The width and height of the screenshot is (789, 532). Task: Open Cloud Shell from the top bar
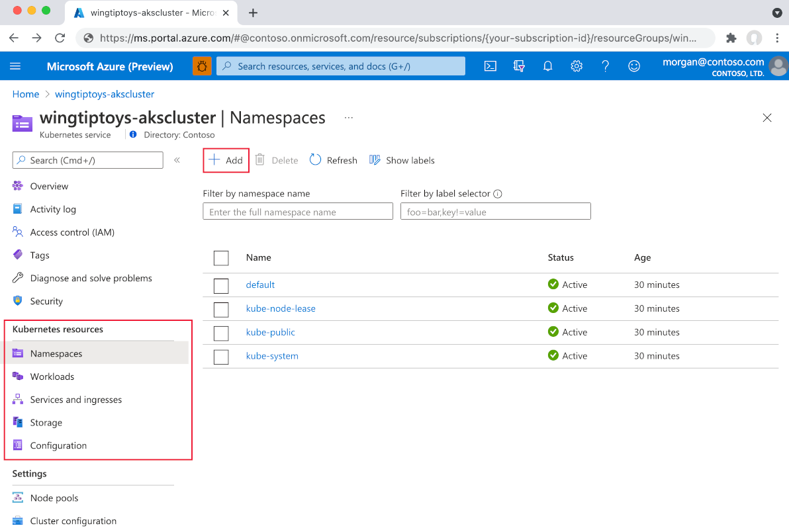(490, 66)
